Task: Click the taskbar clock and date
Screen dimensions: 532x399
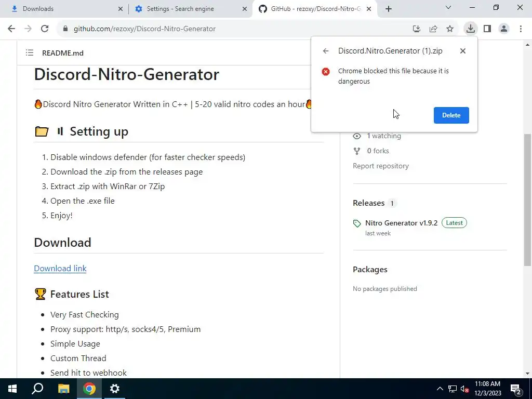Action: point(487,389)
